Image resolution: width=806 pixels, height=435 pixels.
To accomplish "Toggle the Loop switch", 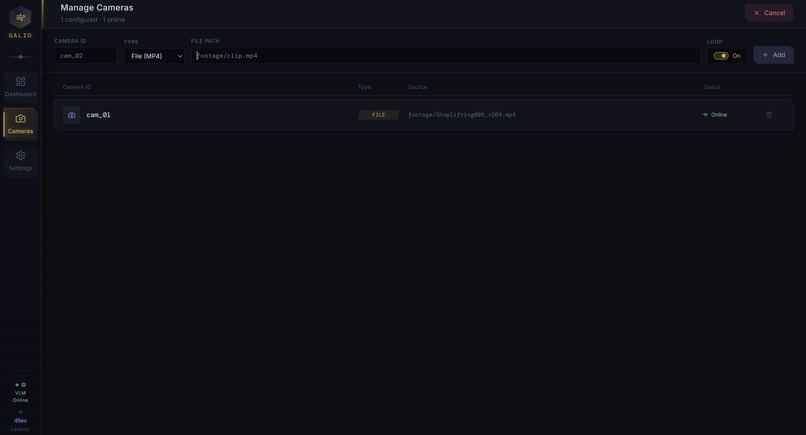I will 721,56.
